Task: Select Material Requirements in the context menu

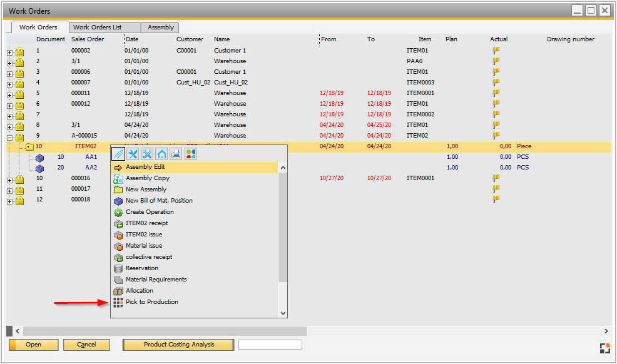Action: (156, 280)
